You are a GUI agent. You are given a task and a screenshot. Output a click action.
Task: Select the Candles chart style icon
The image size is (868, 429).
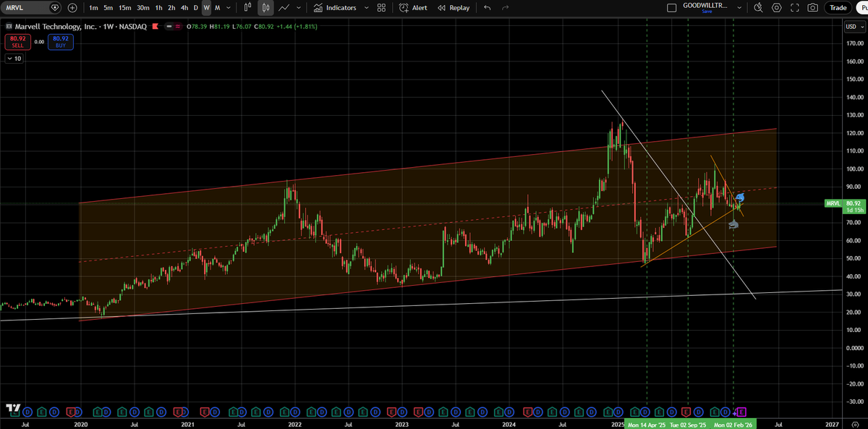266,8
